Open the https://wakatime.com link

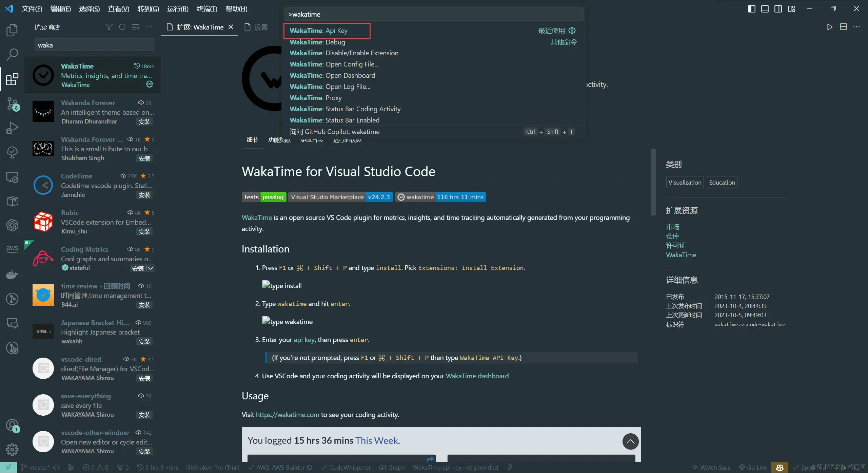[x=288, y=415]
